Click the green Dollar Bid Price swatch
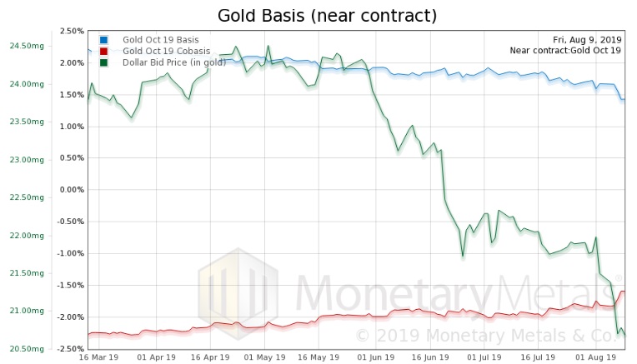The image size is (637, 364). coord(103,61)
